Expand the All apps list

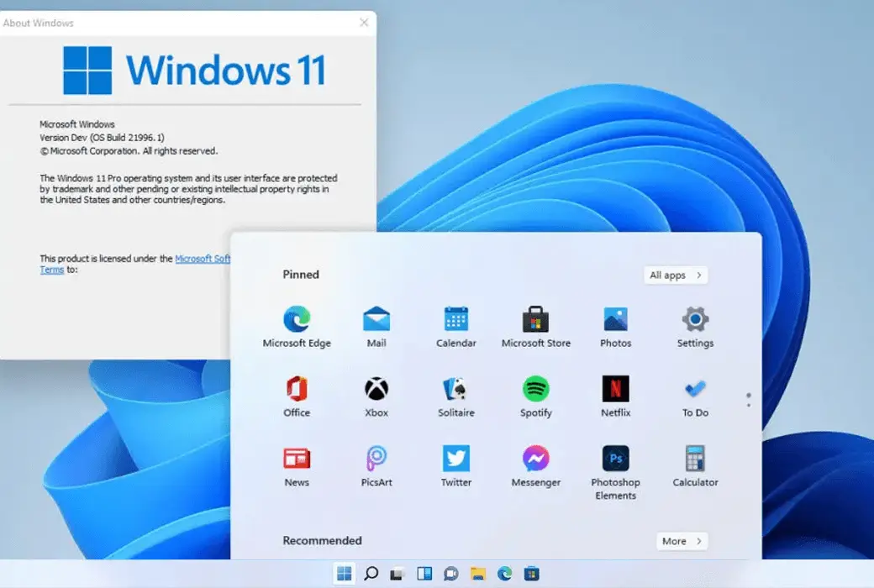pyautogui.click(x=676, y=275)
